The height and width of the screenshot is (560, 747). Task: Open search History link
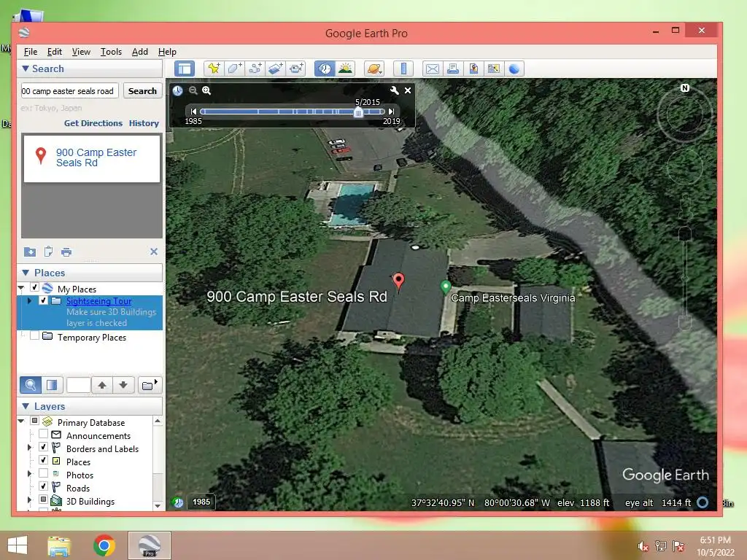[x=144, y=123]
